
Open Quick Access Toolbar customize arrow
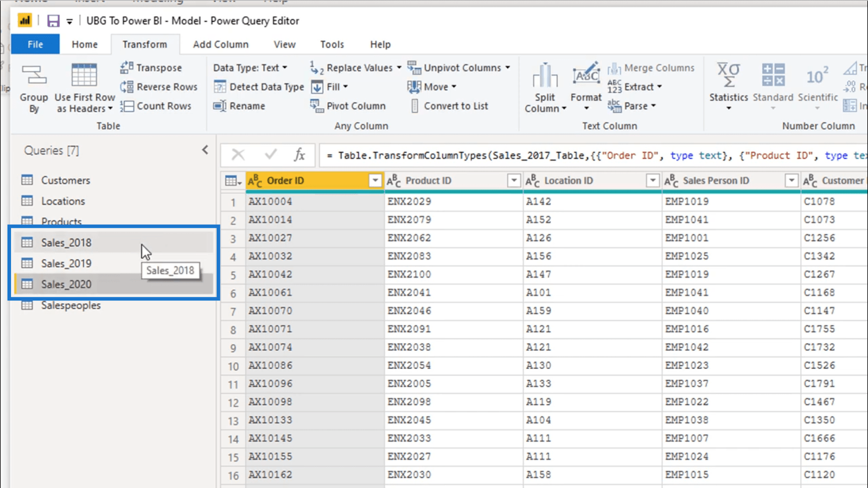tap(69, 21)
